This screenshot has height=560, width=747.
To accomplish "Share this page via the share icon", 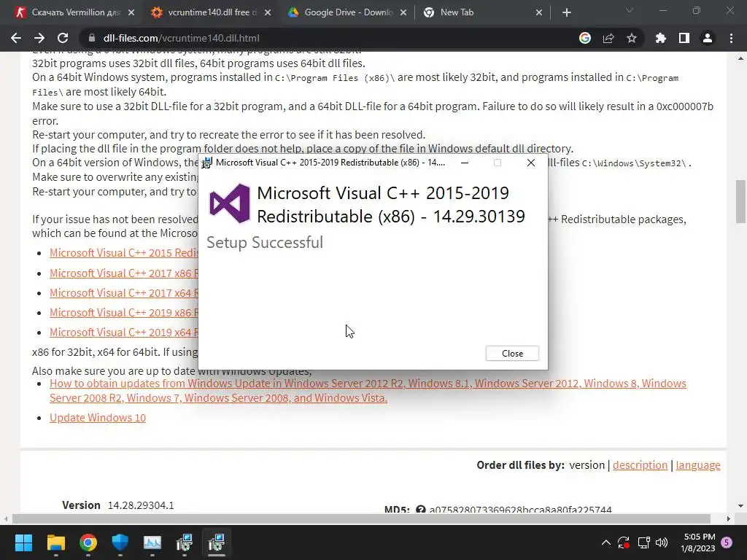I will click(x=608, y=38).
